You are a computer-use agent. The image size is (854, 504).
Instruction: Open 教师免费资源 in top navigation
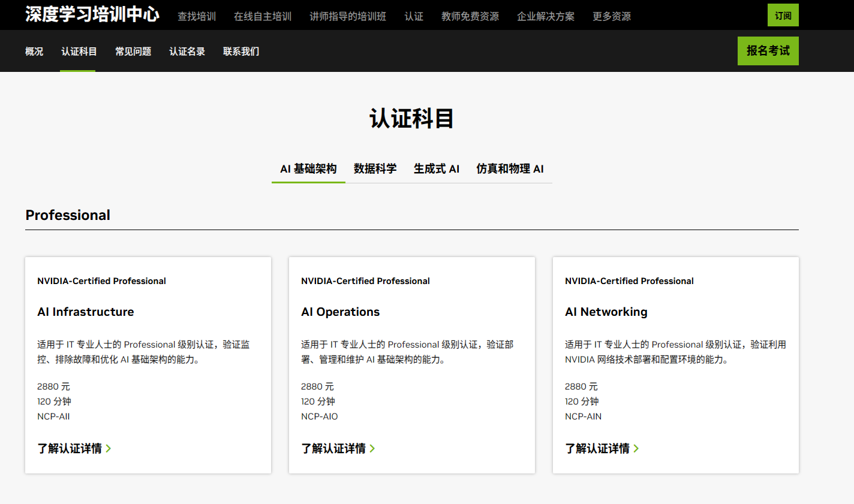(470, 16)
